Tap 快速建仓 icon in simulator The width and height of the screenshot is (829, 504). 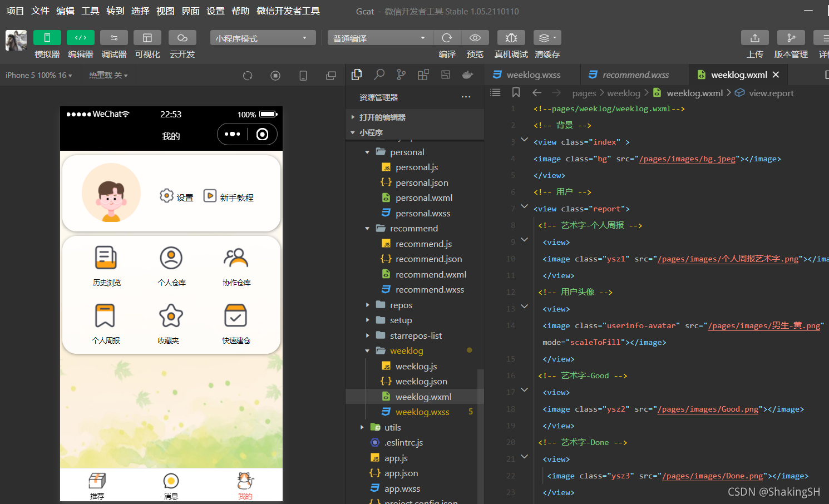(235, 315)
